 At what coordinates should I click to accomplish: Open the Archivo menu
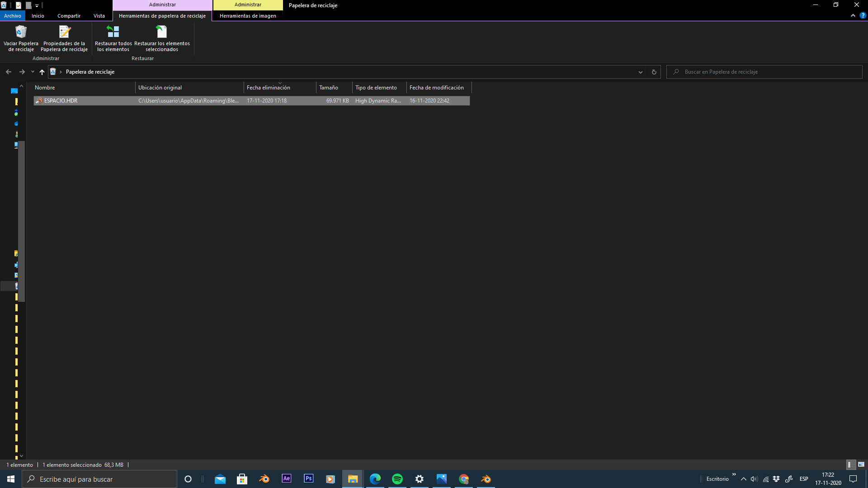click(13, 16)
